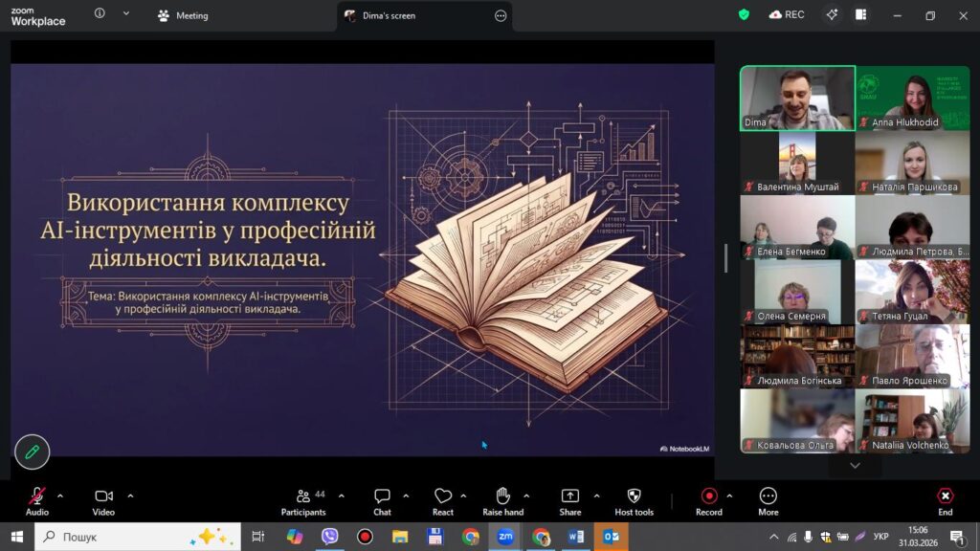Open the Chat panel
The width and height of the screenshot is (980, 551).
382,496
